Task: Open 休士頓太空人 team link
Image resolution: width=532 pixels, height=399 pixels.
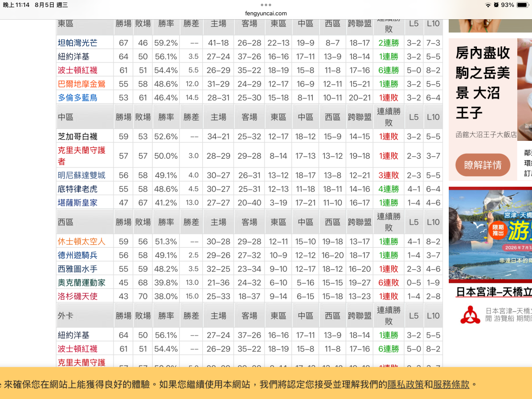Action: click(x=81, y=241)
